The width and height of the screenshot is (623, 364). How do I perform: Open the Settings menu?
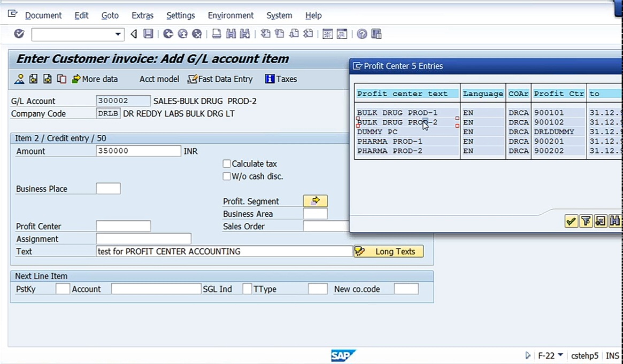click(181, 16)
